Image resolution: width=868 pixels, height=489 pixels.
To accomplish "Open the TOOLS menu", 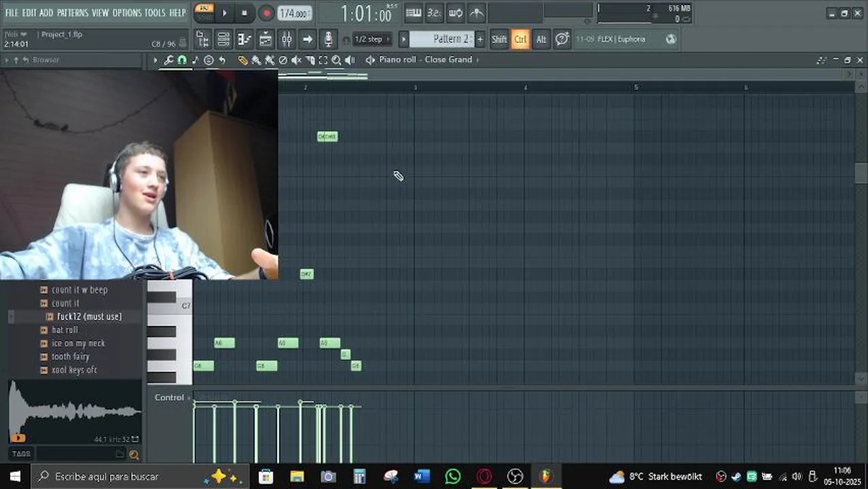I will click(155, 13).
